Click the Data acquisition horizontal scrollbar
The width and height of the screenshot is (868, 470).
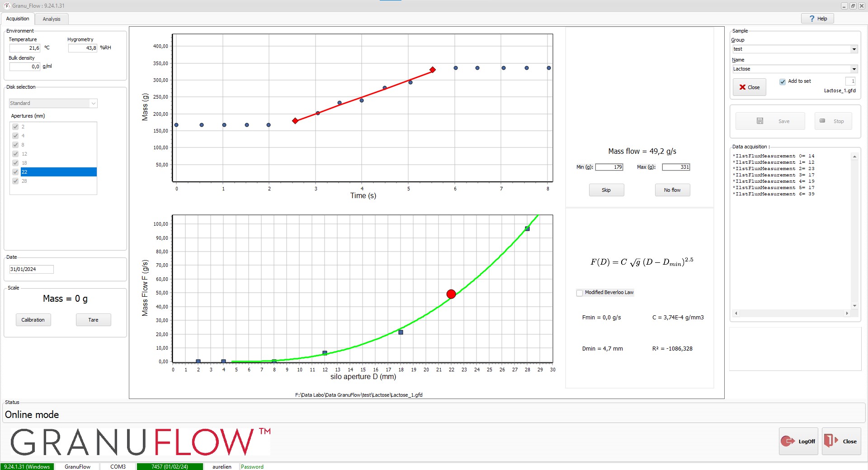(x=791, y=313)
